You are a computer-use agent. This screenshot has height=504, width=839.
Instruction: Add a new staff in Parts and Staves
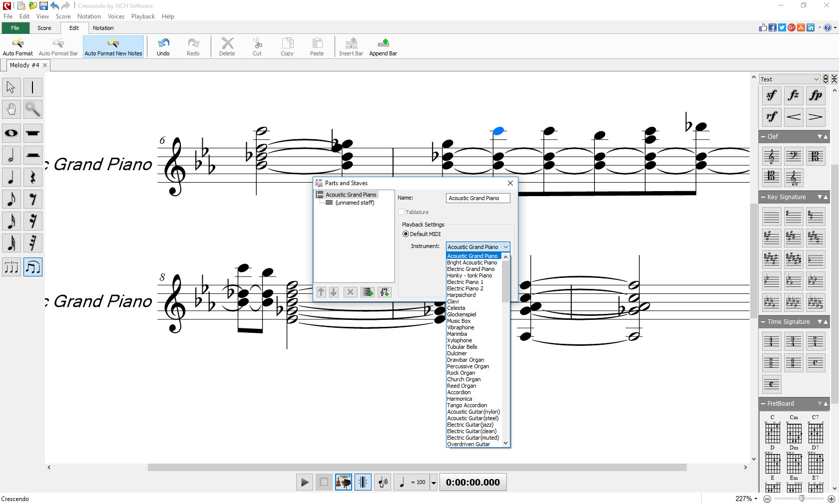tap(367, 292)
